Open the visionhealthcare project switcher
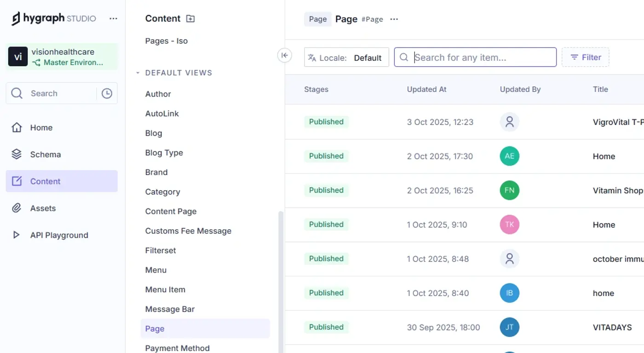This screenshot has height=353, width=644. (x=62, y=57)
